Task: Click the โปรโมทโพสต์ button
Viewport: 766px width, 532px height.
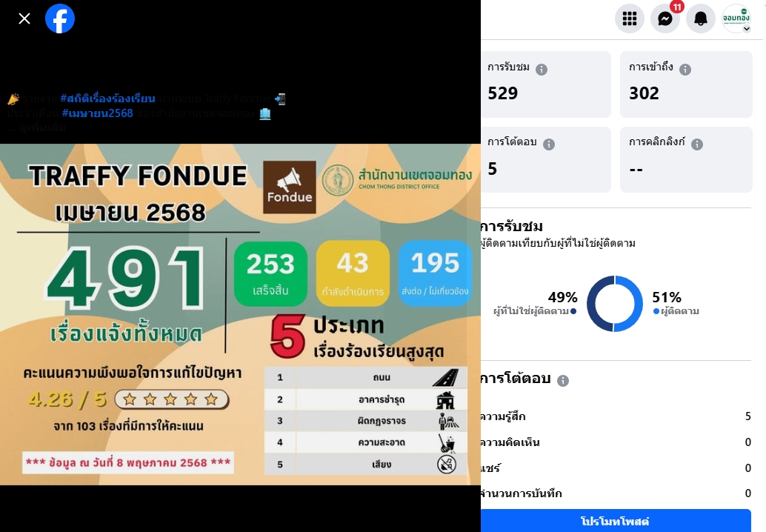Action: pos(616,521)
